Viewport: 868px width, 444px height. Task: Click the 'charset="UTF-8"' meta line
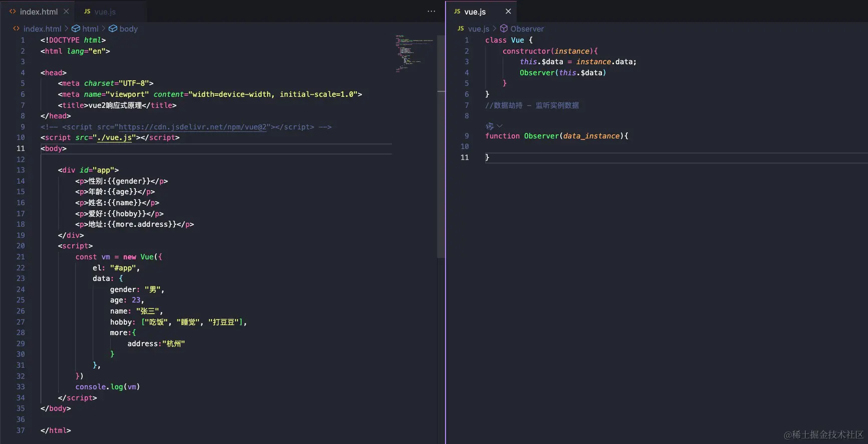pos(106,83)
